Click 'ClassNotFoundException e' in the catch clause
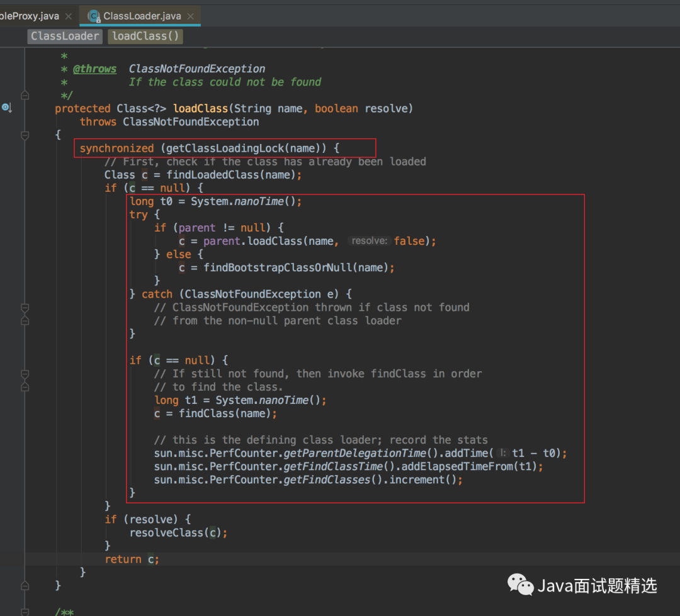This screenshot has width=680, height=616. [x=259, y=294]
